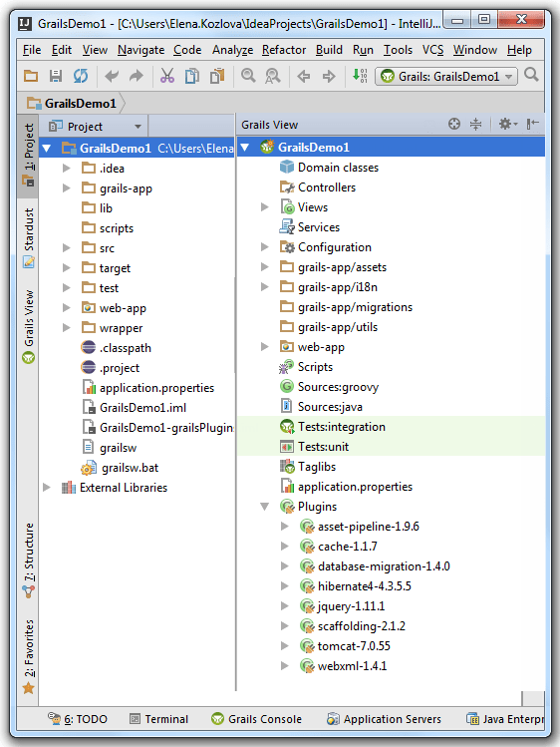Click the collapse all icon in Grails View
The height and width of the screenshot is (747, 560).
coord(475,125)
